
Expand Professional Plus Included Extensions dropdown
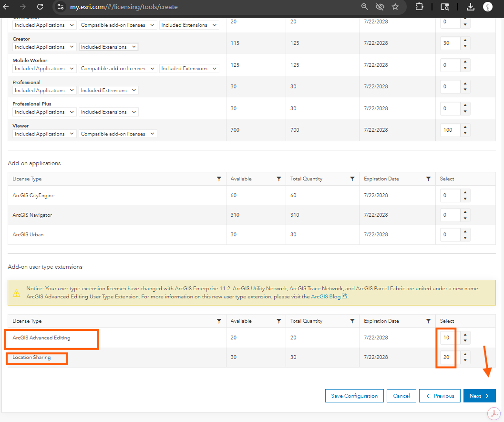coord(109,112)
